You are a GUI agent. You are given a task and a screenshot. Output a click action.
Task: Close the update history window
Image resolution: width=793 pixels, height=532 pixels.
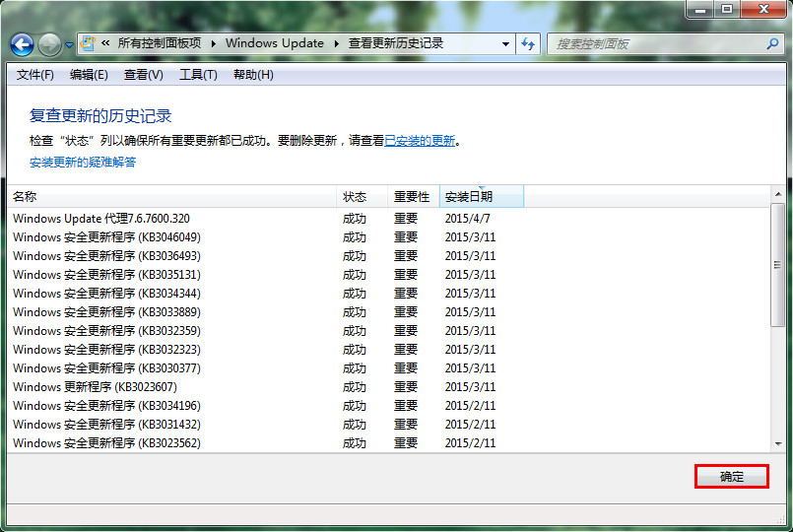763,9
